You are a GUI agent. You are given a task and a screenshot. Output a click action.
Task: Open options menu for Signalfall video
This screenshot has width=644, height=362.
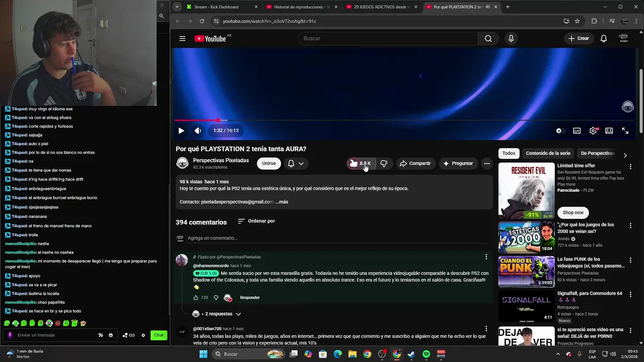(x=630, y=294)
